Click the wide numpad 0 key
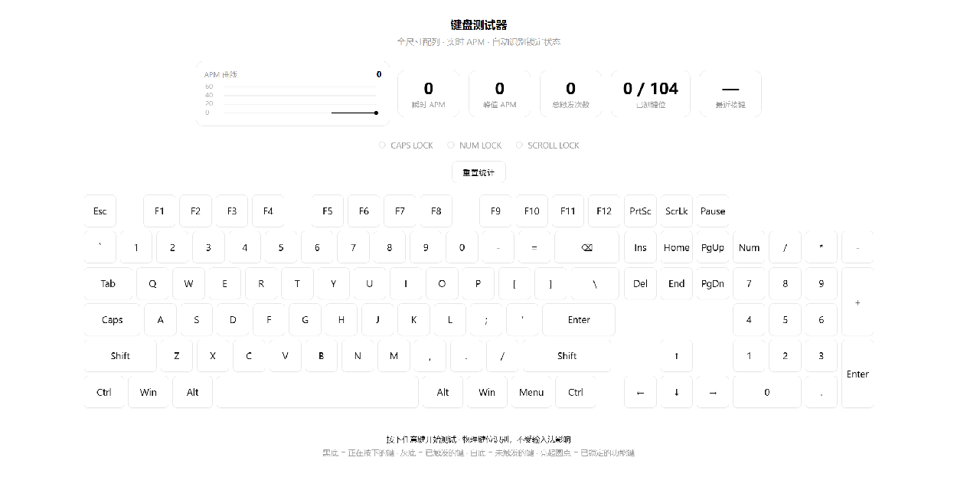Image resolution: width=980 pixels, height=490 pixels. 767,392
